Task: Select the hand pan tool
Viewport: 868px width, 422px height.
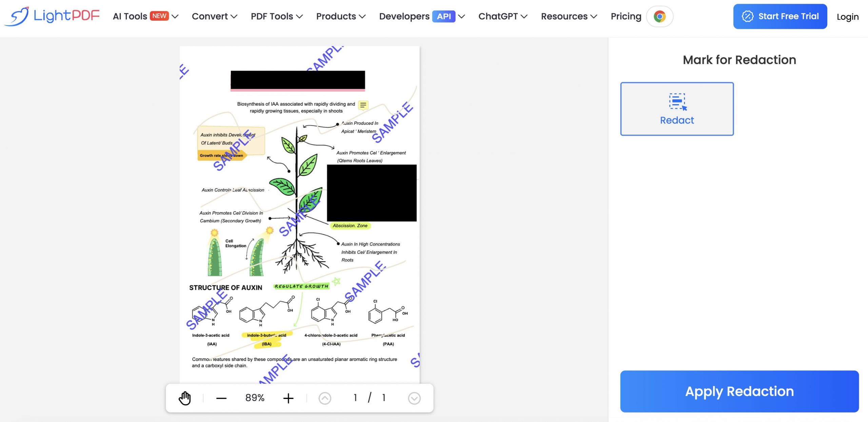Action: pyautogui.click(x=185, y=398)
